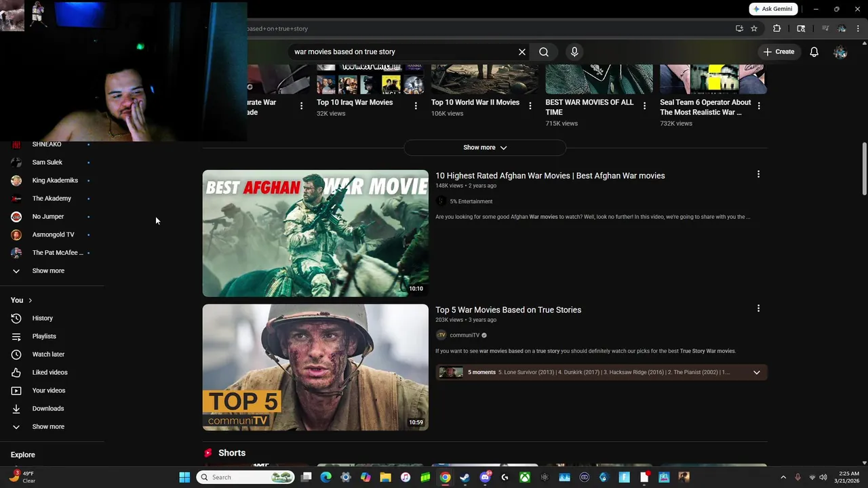The width and height of the screenshot is (868, 488).
Task: Open options for Seal Team 6 Operator video
Action: point(759,106)
